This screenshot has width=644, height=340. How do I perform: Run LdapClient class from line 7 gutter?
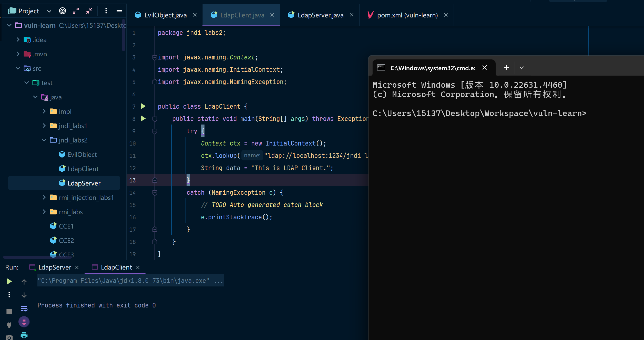tap(143, 106)
